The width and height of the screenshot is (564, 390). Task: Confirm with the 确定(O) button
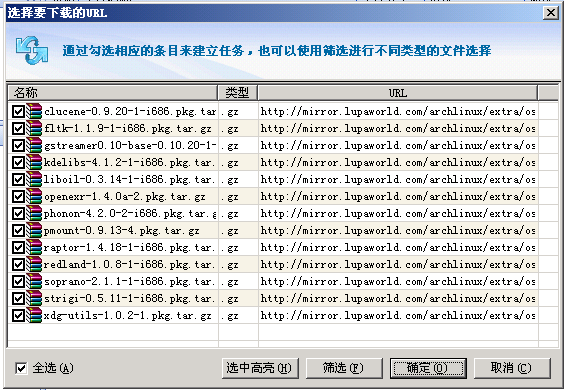click(x=428, y=368)
